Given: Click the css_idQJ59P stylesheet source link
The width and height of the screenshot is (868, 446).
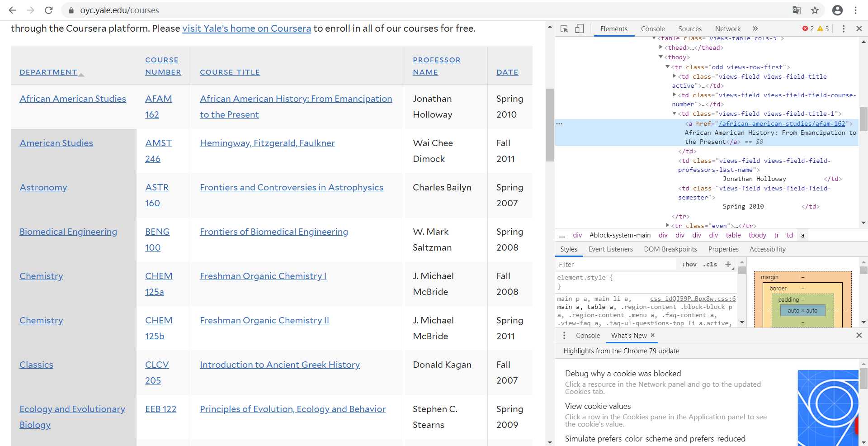Looking at the screenshot, I should pos(693,299).
